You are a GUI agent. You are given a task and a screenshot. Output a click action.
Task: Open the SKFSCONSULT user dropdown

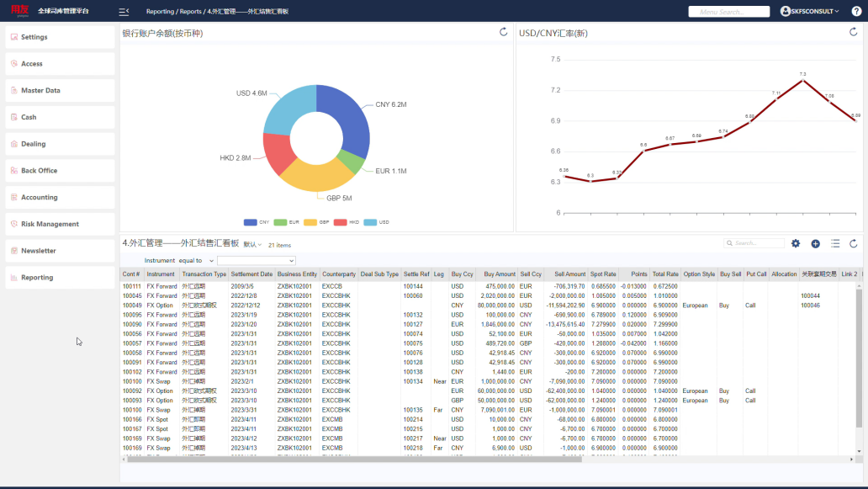(x=809, y=12)
